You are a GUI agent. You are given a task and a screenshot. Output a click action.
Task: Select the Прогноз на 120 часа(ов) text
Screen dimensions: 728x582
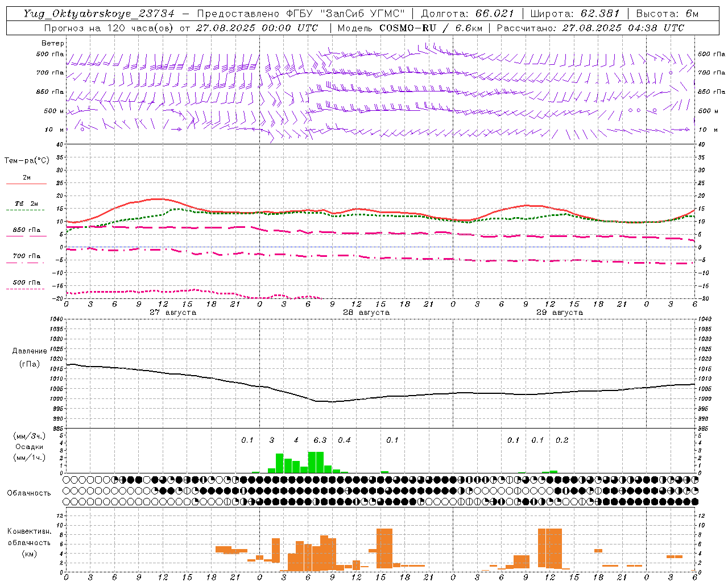(x=109, y=28)
